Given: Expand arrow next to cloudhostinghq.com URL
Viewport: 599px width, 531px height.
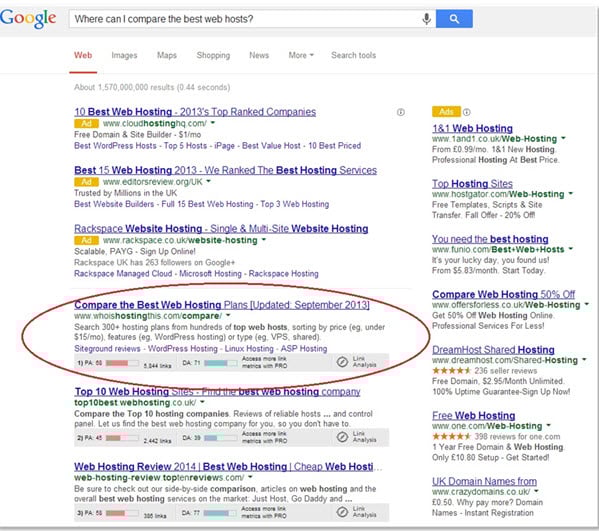Looking at the screenshot, I should [213, 123].
